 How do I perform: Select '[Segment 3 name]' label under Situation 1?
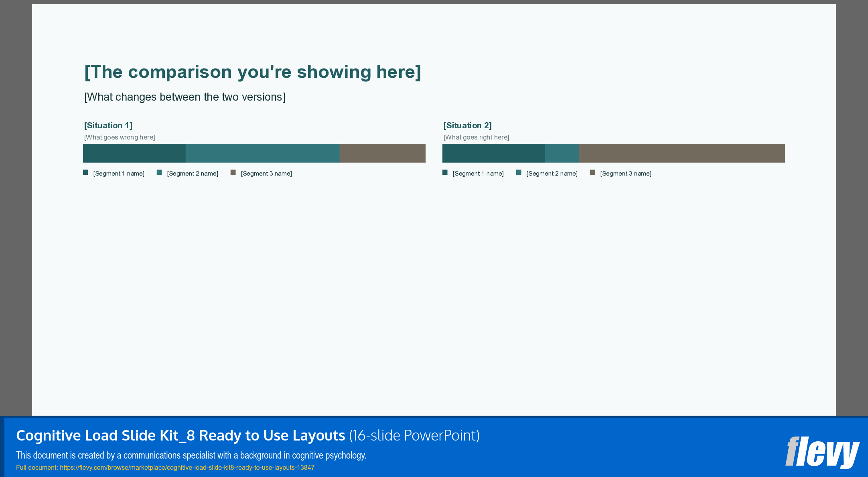(266, 174)
